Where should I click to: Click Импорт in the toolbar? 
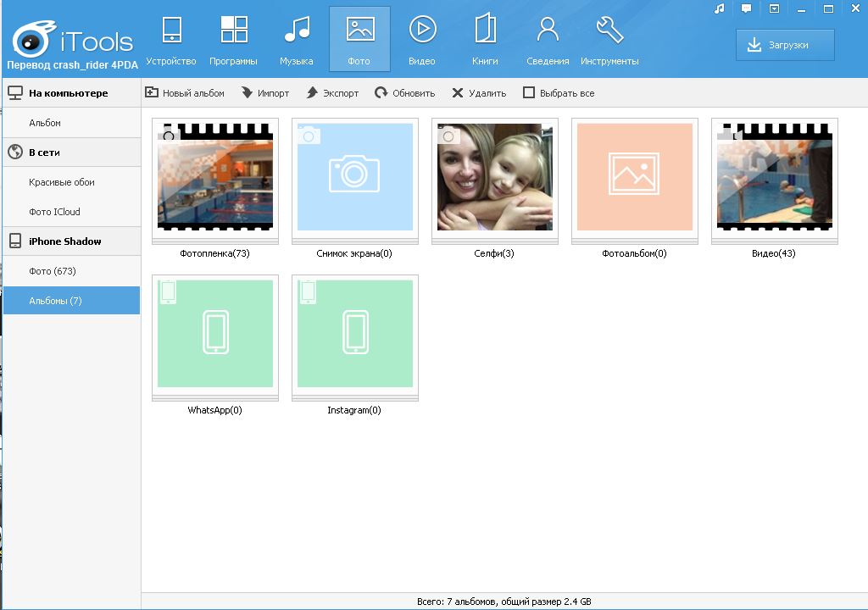coord(265,93)
